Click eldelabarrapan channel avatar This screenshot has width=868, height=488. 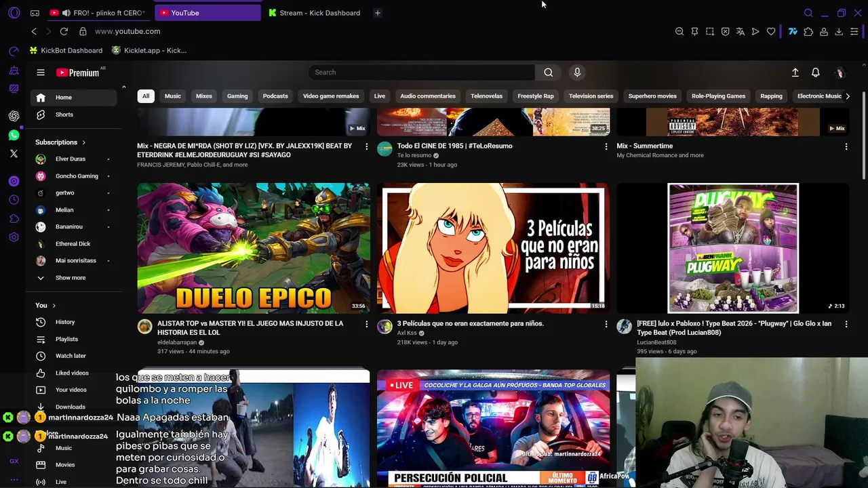(x=144, y=327)
